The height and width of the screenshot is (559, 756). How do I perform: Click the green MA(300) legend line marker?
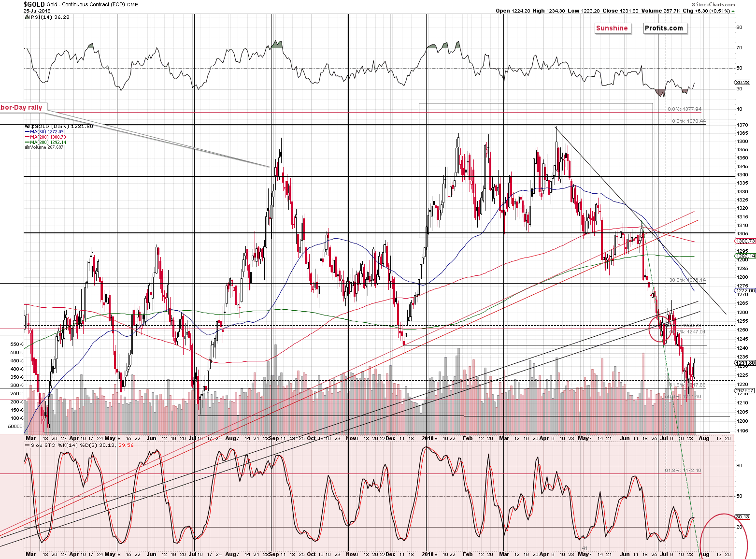27,143
